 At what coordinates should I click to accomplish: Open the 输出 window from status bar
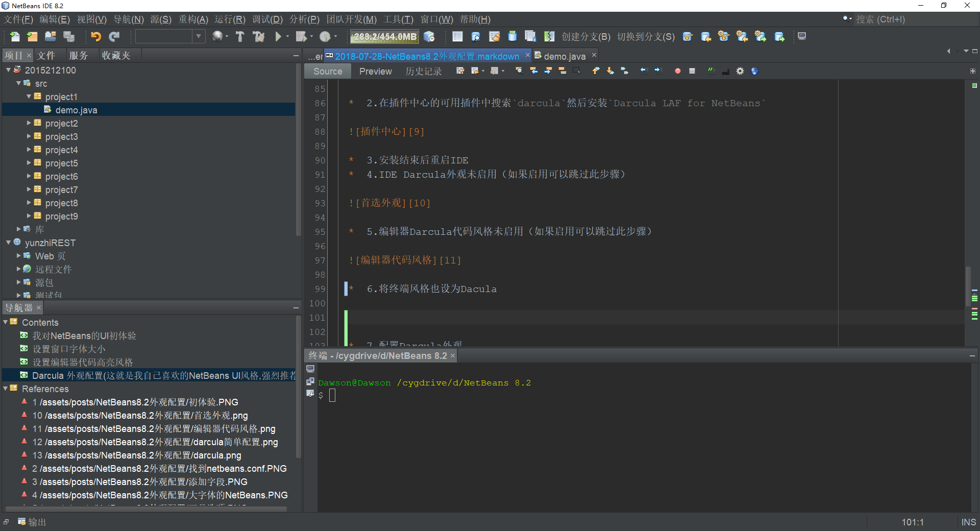pyautogui.click(x=32, y=522)
